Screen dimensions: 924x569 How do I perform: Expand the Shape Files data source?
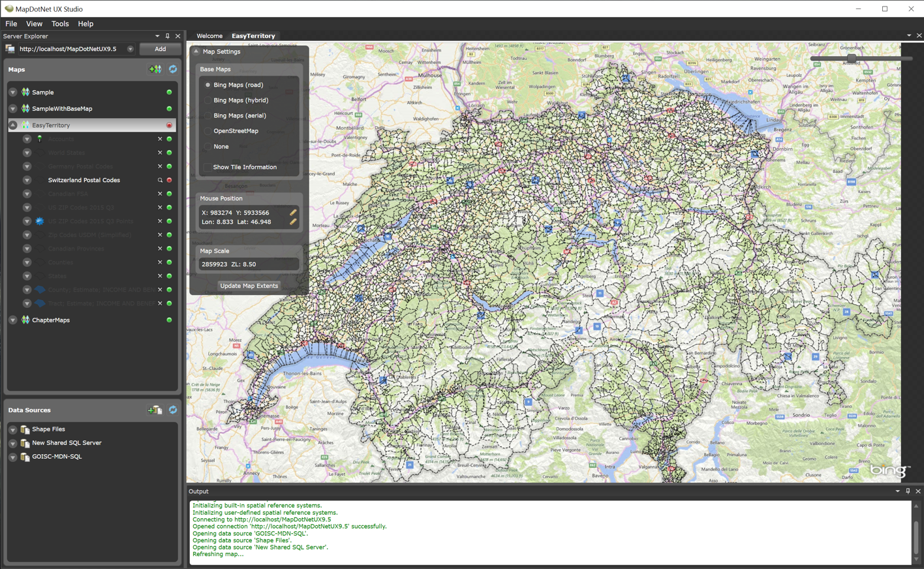(x=12, y=429)
